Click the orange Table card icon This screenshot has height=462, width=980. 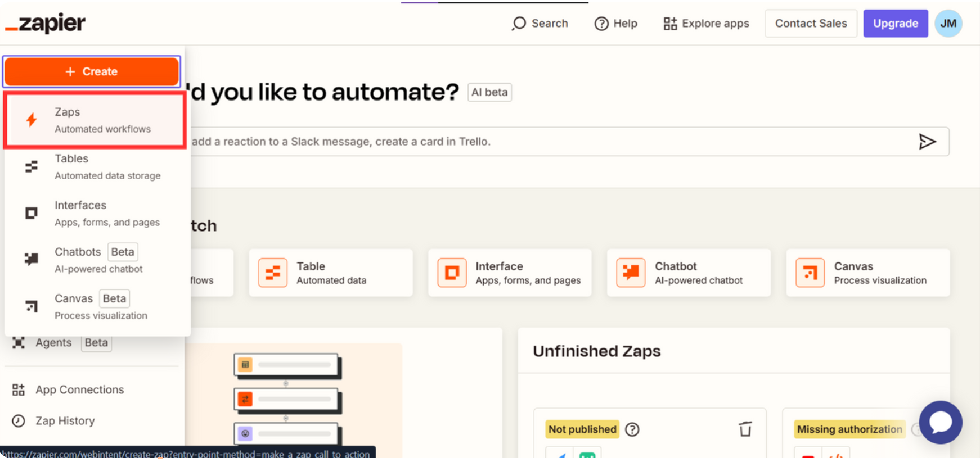tap(273, 273)
